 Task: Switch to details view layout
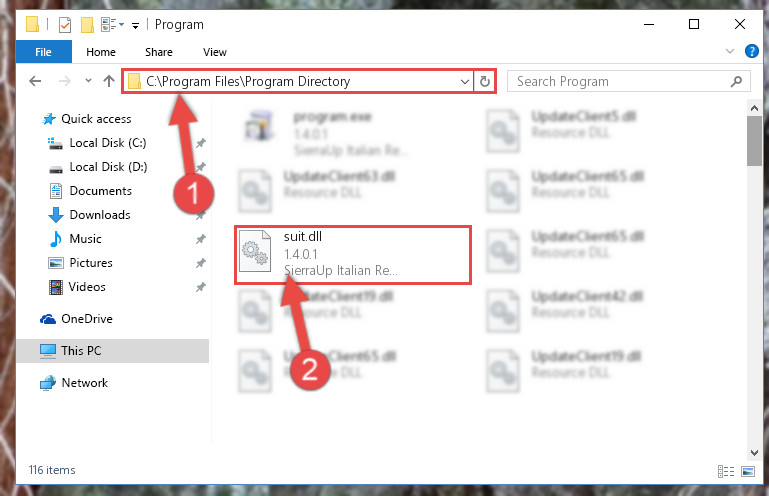tap(726, 471)
